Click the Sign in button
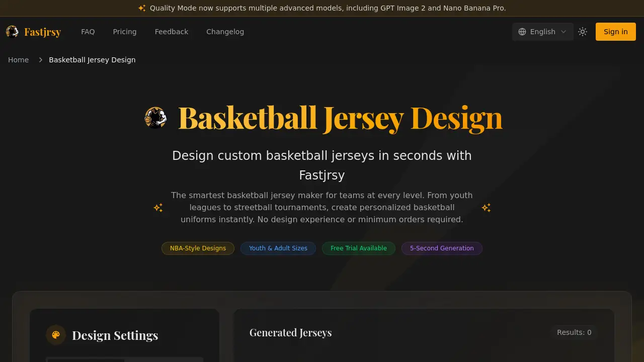Image resolution: width=644 pixels, height=362 pixels. pos(616,32)
